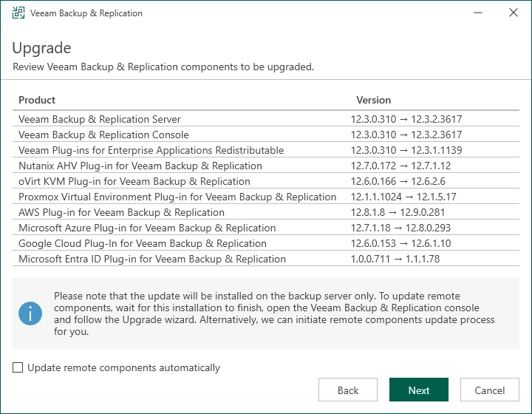Image resolution: width=532 pixels, height=414 pixels.
Task: Close the Veeam upgrade window
Action: point(514,13)
